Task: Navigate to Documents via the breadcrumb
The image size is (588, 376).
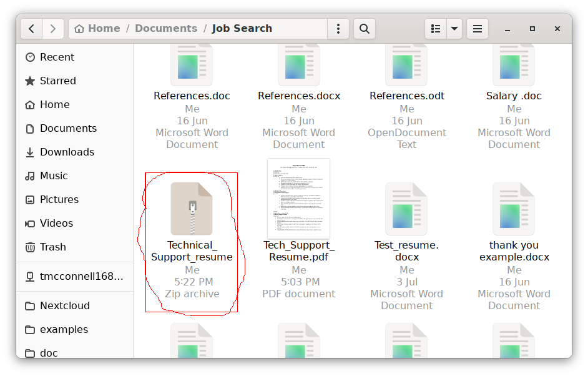Action: click(x=165, y=28)
